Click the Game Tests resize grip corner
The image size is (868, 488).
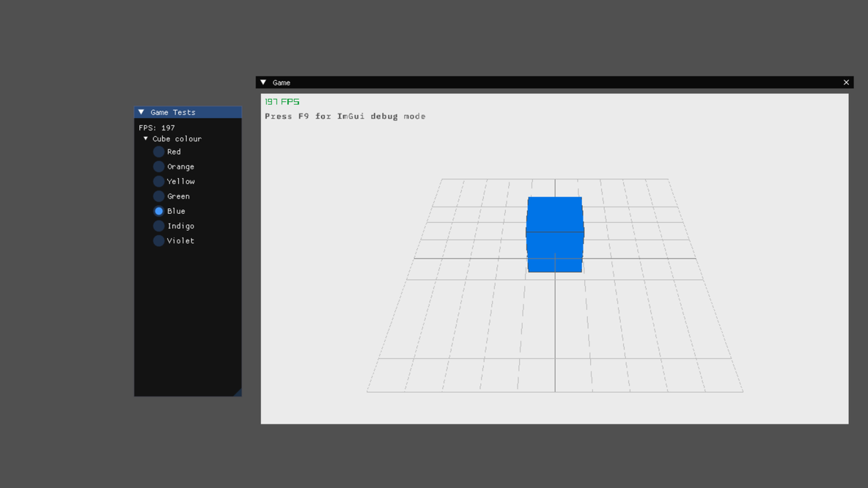(x=238, y=393)
